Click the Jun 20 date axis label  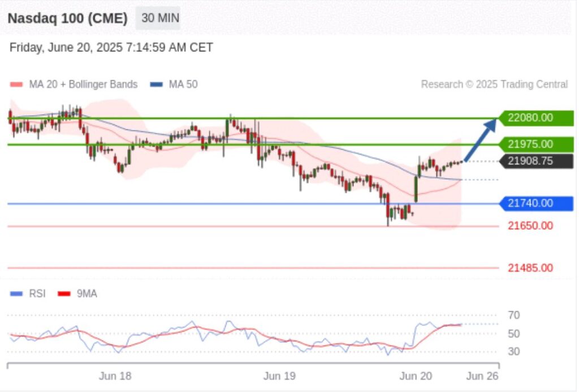pos(416,376)
